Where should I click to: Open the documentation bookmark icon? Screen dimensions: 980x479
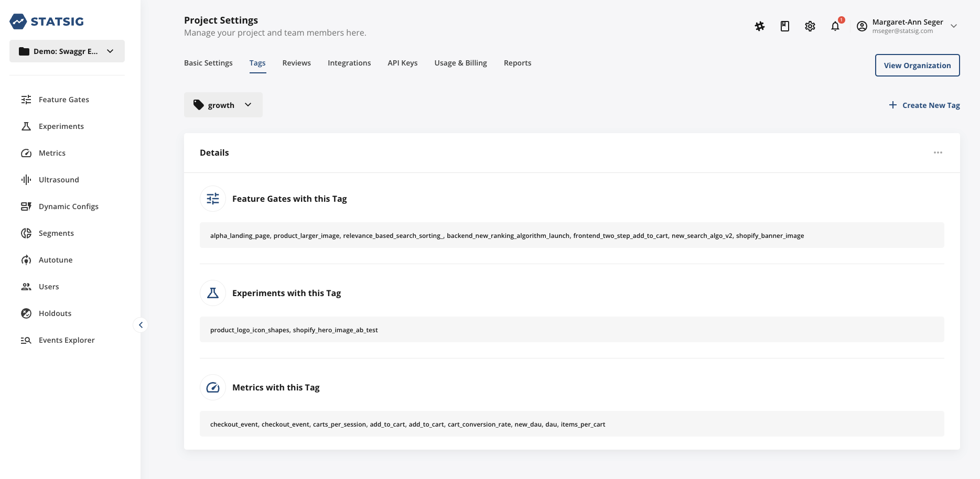(785, 26)
